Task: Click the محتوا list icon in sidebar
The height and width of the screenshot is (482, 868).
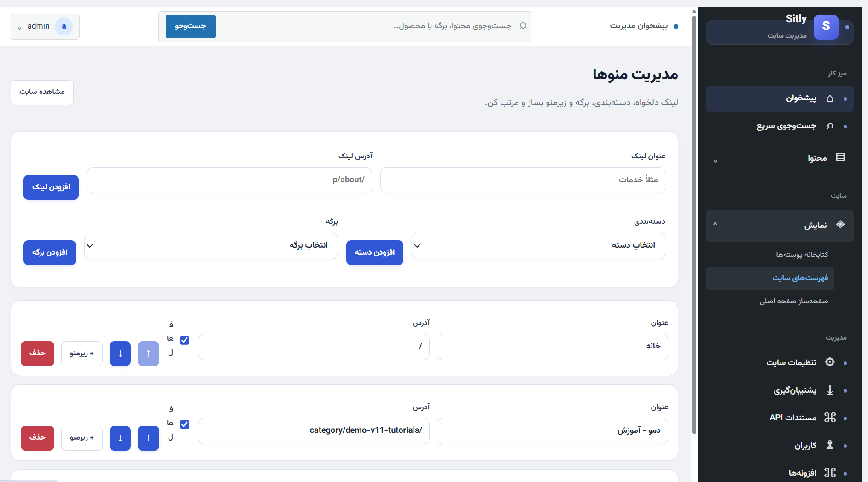Action: (840, 157)
